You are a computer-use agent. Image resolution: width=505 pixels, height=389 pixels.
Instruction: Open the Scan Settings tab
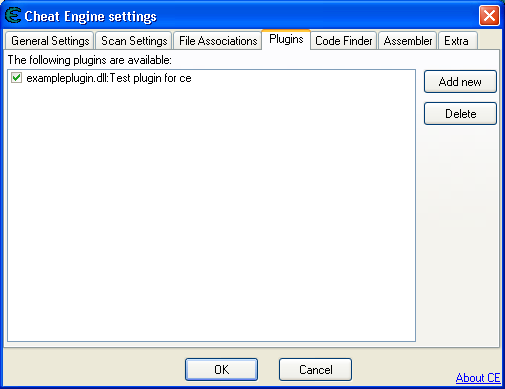pyautogui.click(x=134, y=41)
